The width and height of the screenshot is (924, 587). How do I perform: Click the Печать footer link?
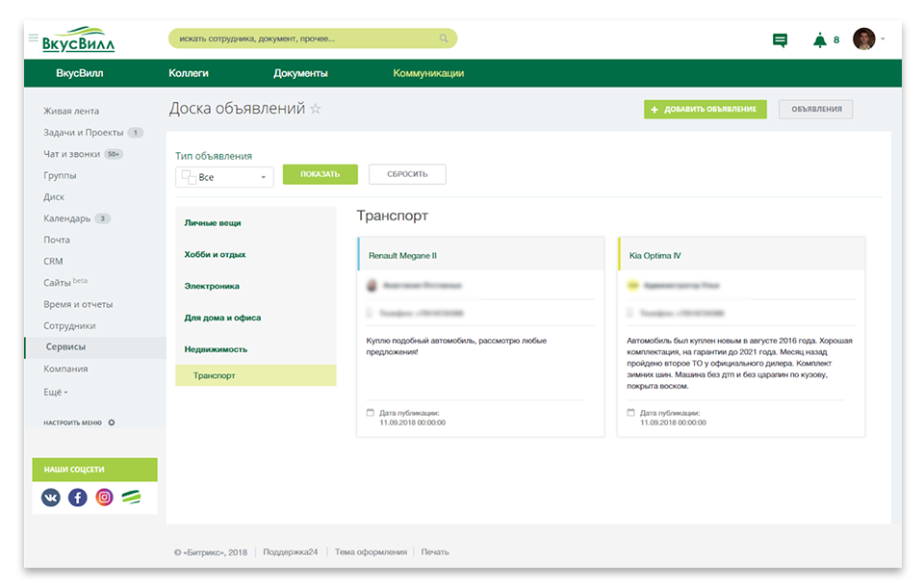(x=435, y=552)
